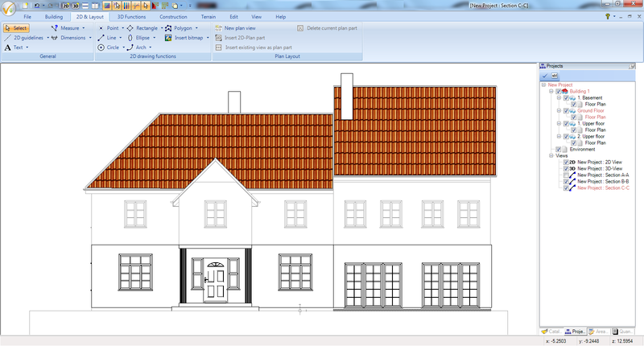Screen dimensions: 644x346
Task: Select the Polygon drawing tool
Action: click(168, 28)
